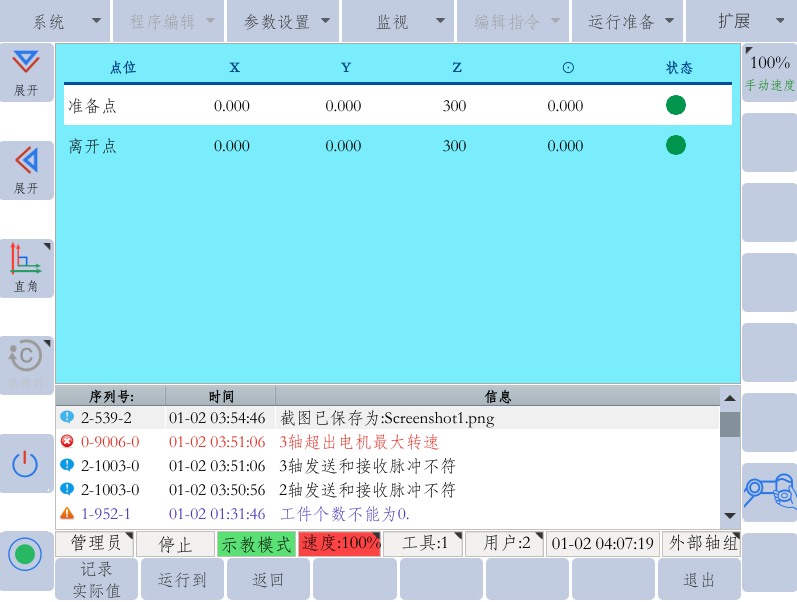Click the robot arm icon on right panel
Screen dimensions: 797x602
pos(769,491)
